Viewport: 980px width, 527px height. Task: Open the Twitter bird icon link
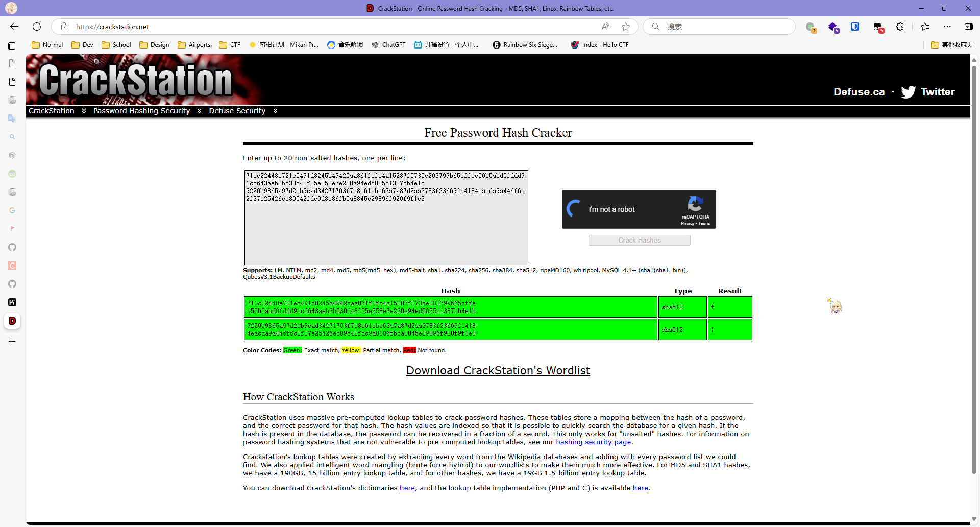908,92
